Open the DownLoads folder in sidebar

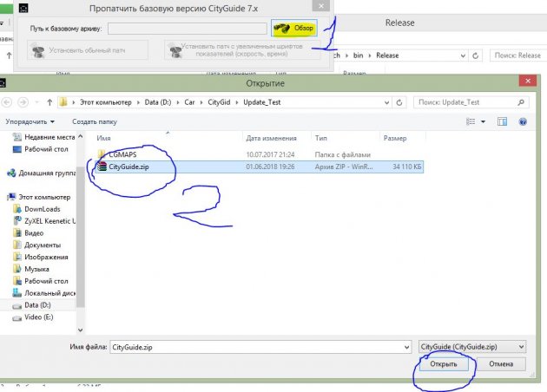coord(41,208)
